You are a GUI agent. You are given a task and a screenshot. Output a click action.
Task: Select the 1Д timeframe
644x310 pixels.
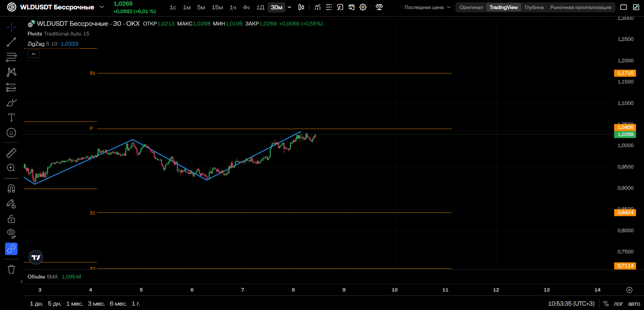pos(260,7)
